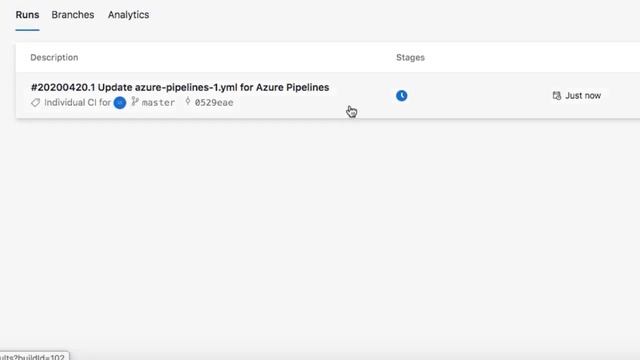This screenshot has height=360, width=640.
Task: Click the Just now timestamp
Action: pos(583,96)
